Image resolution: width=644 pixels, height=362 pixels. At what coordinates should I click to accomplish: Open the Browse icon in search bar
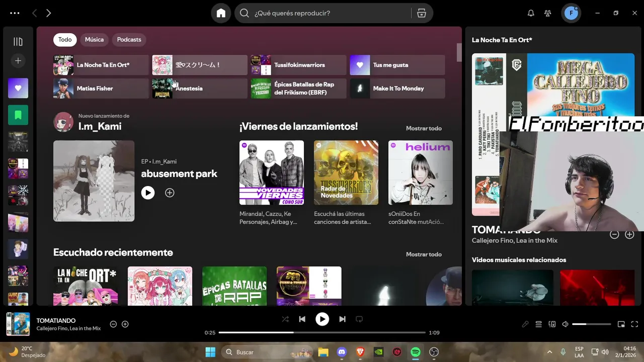pyautogui.click(x=422, y=13)
